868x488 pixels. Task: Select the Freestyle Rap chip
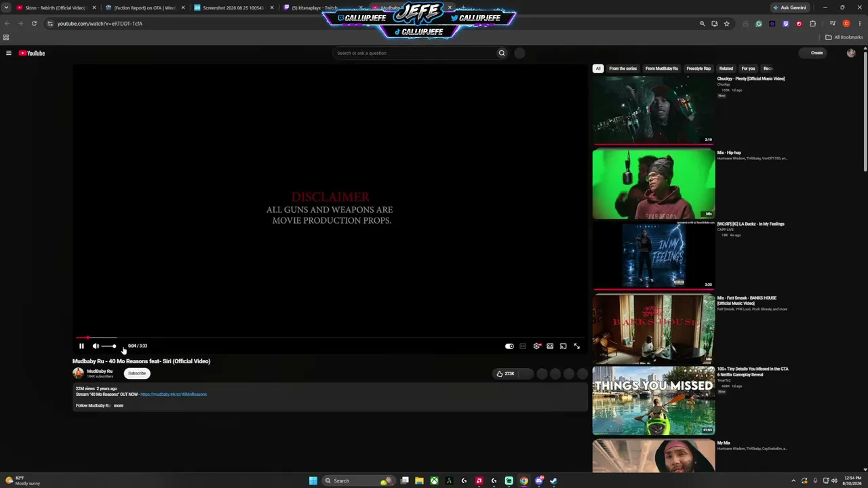tap(698, 68)
